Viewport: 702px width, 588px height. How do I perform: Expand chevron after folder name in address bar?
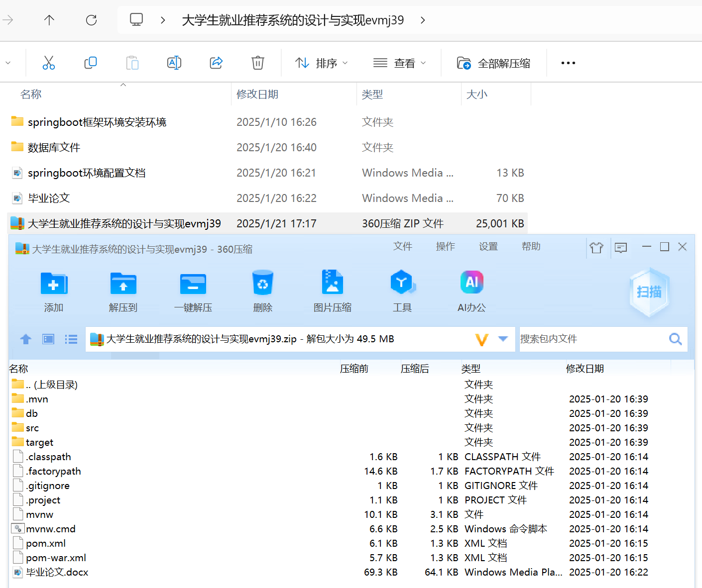click(423, 20)
